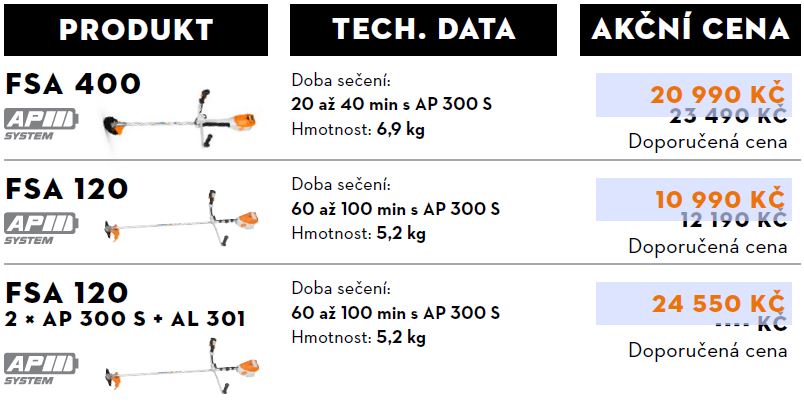Viewport: 804px width, 402px height.
Task: Click the 24 550 Kč sale price
Action: [x=717, y=303]
